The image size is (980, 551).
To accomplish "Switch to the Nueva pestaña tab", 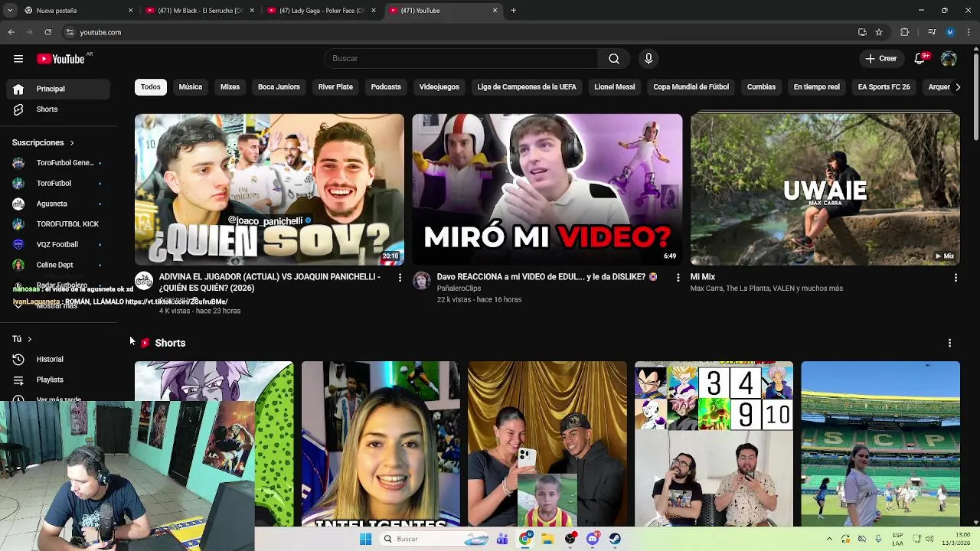I will click(x=78, y=11).
